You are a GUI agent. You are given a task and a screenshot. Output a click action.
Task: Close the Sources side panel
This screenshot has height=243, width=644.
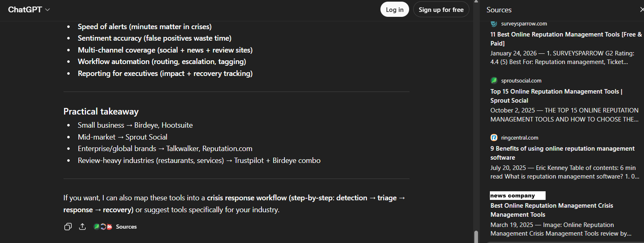coord(642,9)
